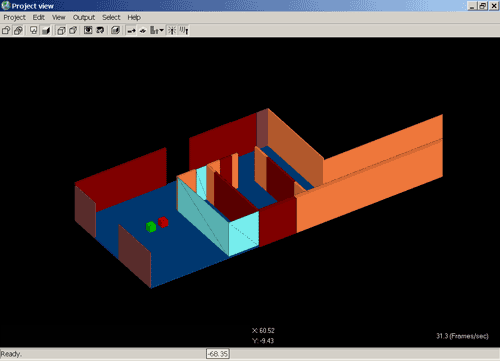500x361 pixels.
Task: Click the last toolbar icon with vertical lines
Action: 184,30
